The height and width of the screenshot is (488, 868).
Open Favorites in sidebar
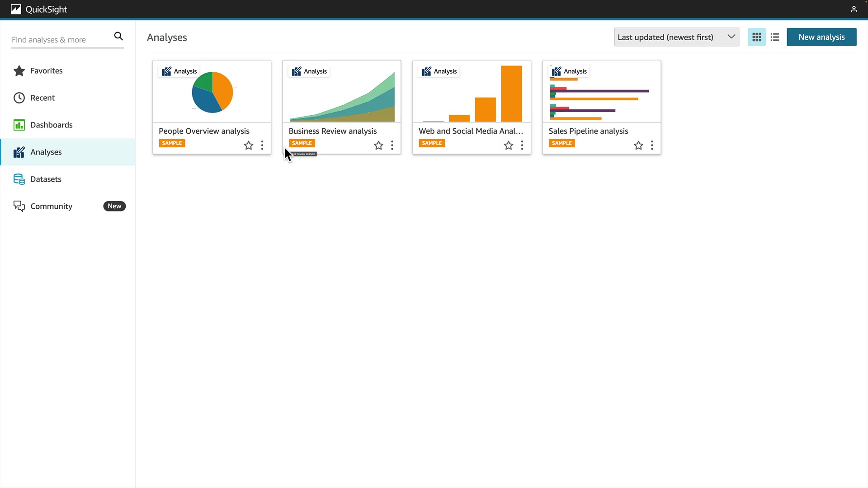pos(46,70)
